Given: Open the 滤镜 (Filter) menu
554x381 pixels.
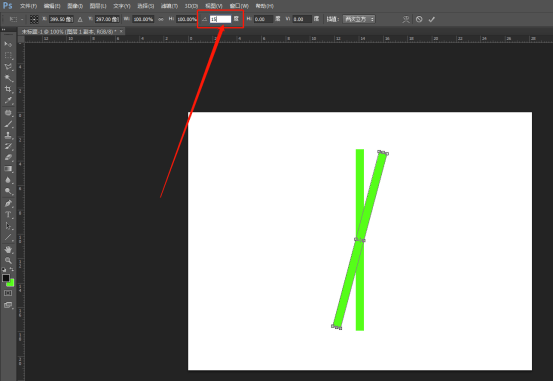Looking at the screenshot, I should [x=169, y=6].
